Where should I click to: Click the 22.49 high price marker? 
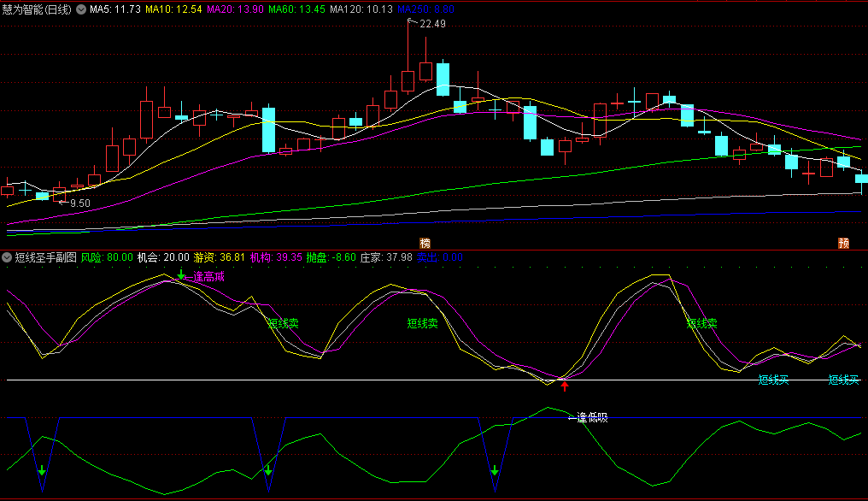coord(432,24)
